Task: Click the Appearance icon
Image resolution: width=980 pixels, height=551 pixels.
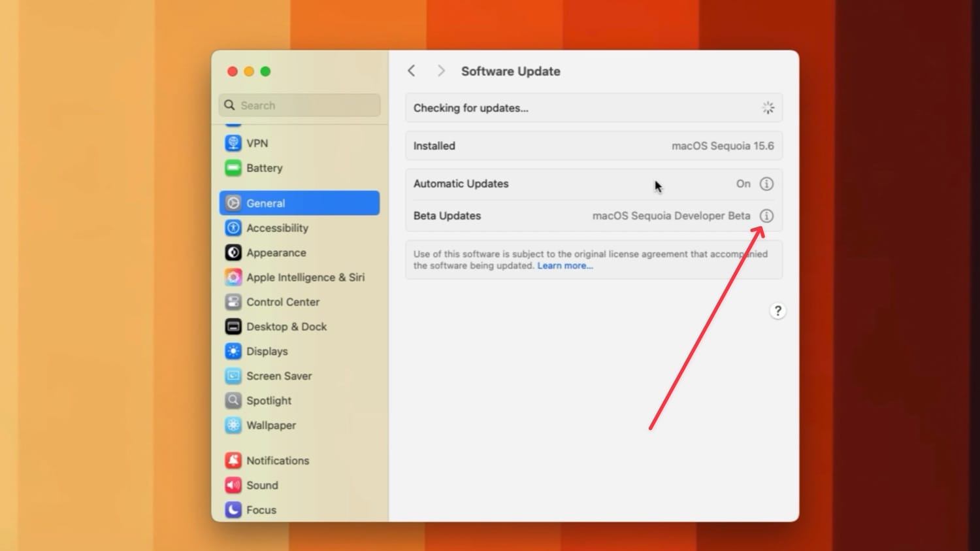Action: click(233, 252)
